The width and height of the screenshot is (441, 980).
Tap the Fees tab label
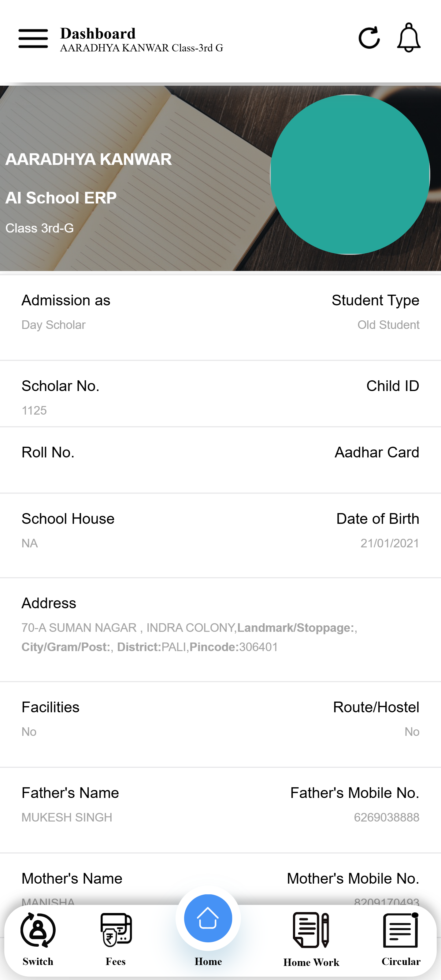point(116,961)
